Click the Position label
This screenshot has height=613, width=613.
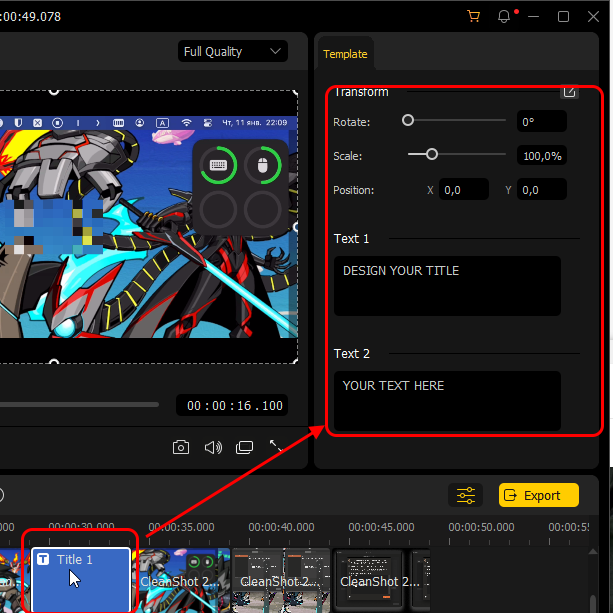tap(353, 190)
